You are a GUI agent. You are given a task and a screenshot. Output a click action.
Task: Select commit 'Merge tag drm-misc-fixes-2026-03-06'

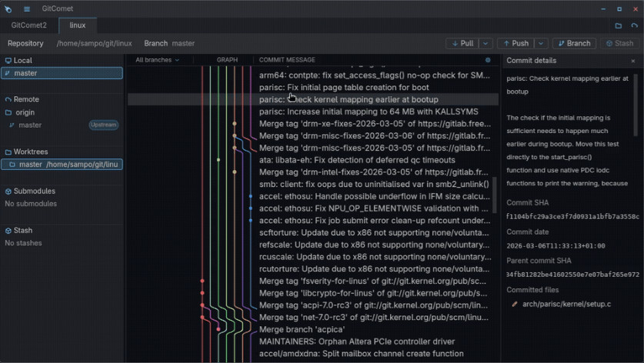coord(313,136)
